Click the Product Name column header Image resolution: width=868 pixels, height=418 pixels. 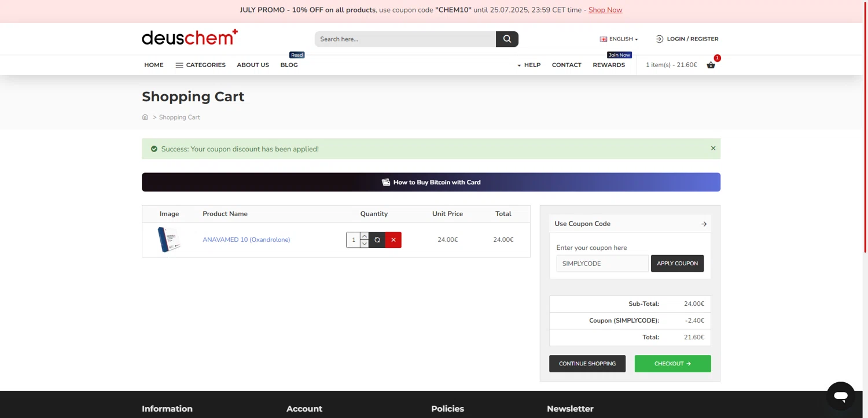point(225,214)
